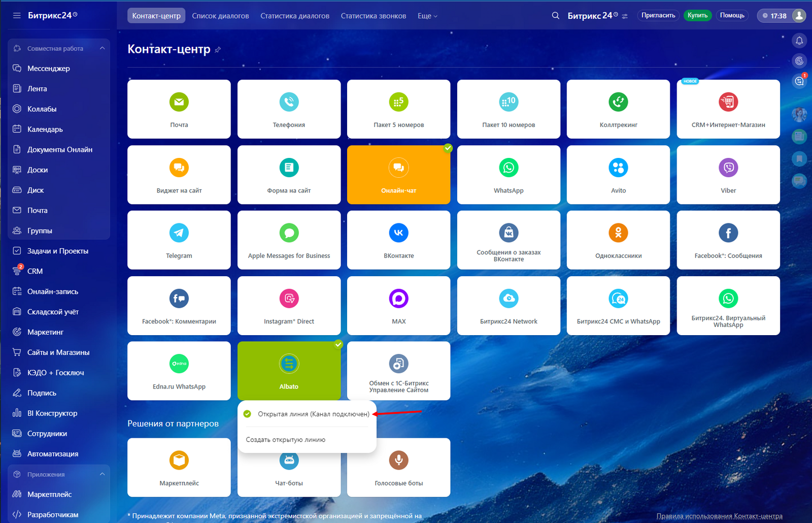Open the Телефония tile

click(x=289, y=109)
